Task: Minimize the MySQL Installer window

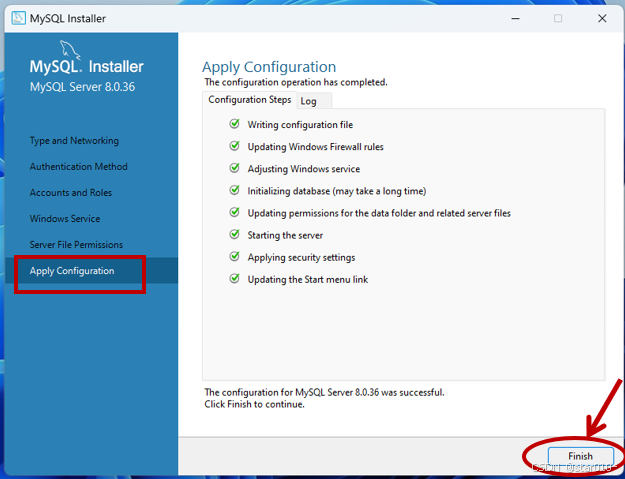Action: click(515, 18)
